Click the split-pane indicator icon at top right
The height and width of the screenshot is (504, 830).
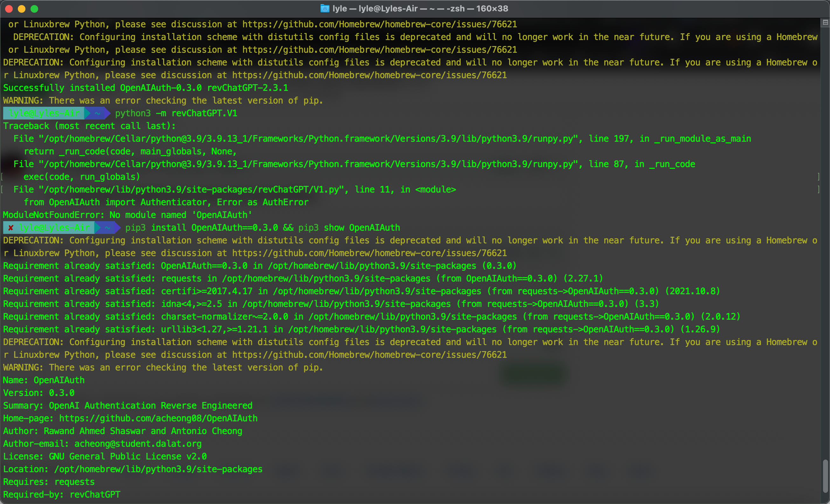(x=825, y=22)
